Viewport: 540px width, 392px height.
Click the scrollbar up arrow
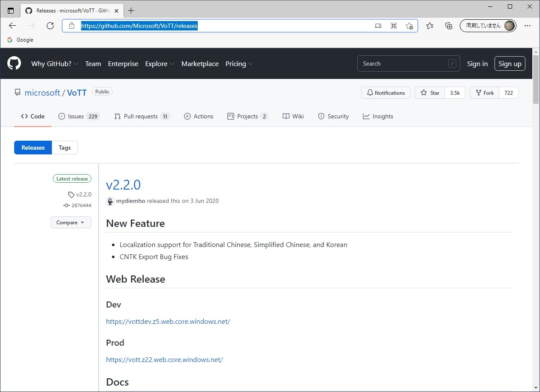pos(536,51)
